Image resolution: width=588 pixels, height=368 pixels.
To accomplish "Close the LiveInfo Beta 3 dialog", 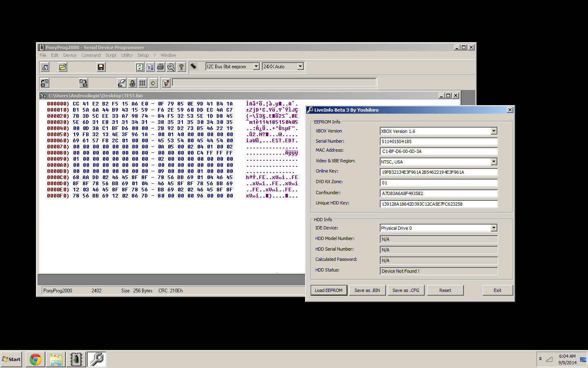I will pyautogui.click(x=510, y=110).
